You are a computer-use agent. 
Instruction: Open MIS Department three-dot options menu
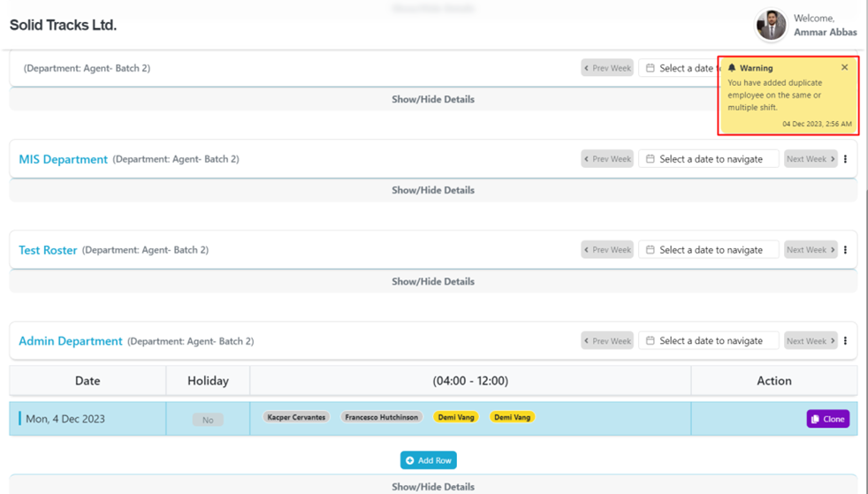point(845,159)
